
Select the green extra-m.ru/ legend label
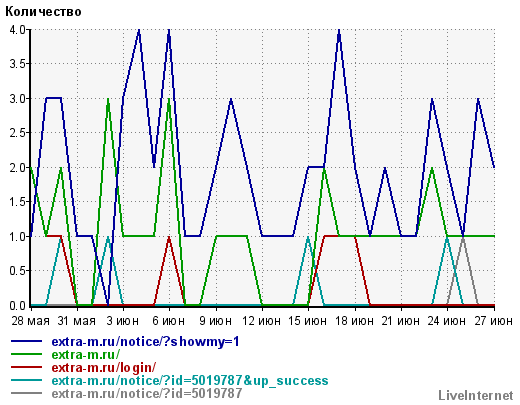(x=86, y=354)
